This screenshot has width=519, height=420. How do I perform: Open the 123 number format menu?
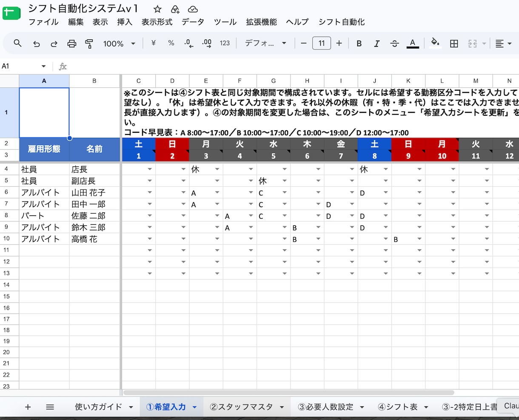[x=225, y=43]
